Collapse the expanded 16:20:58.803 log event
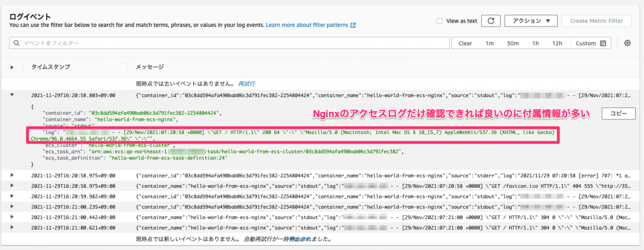Image resolution: width=644 pixels, height=250 pixels. tap(12, 95)
